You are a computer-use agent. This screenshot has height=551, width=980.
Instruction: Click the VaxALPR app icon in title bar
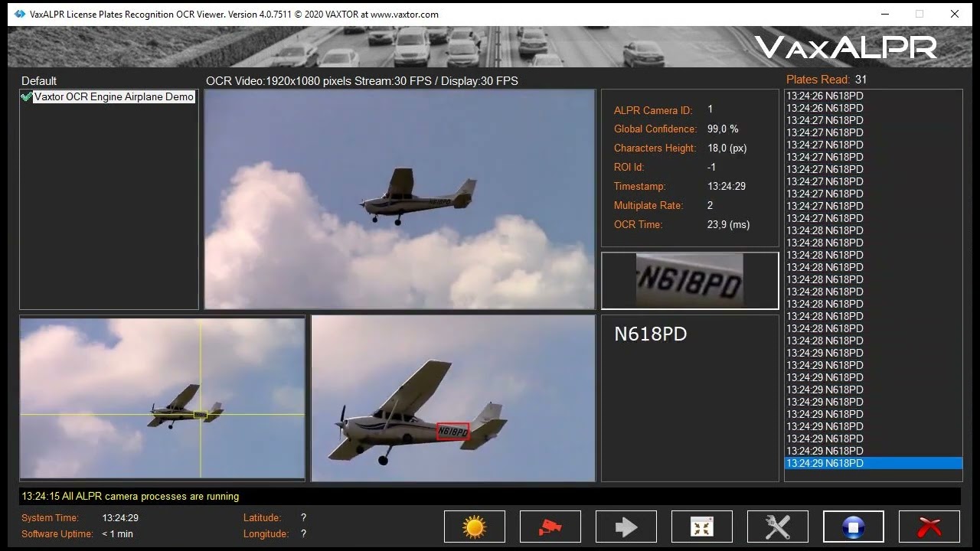pos(20,14)
